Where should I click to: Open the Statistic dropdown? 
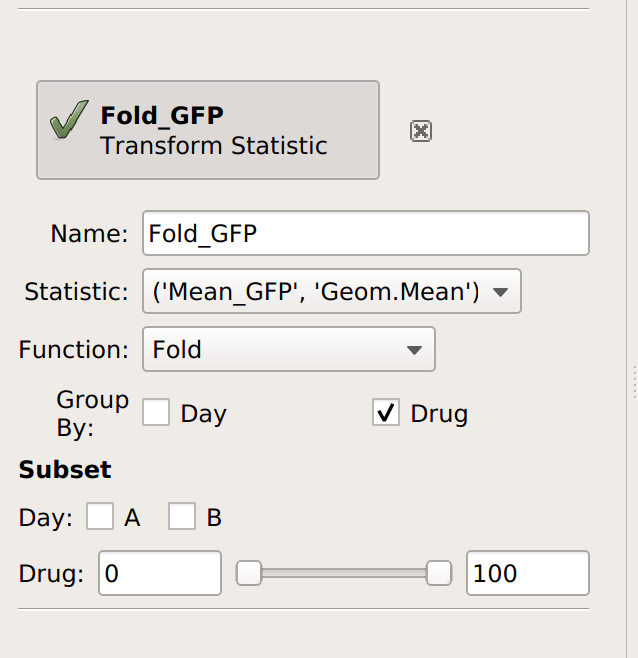point(332,291)
